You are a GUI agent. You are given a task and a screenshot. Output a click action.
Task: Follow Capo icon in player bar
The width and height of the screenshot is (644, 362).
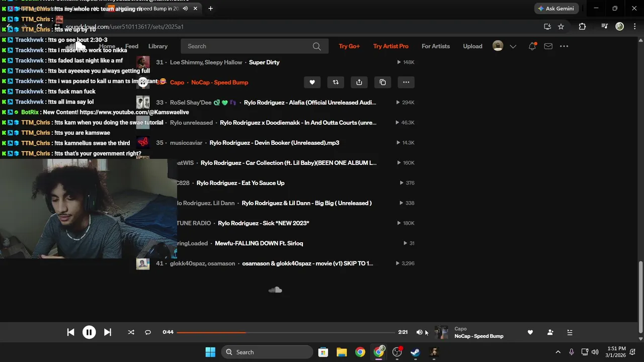550,332
